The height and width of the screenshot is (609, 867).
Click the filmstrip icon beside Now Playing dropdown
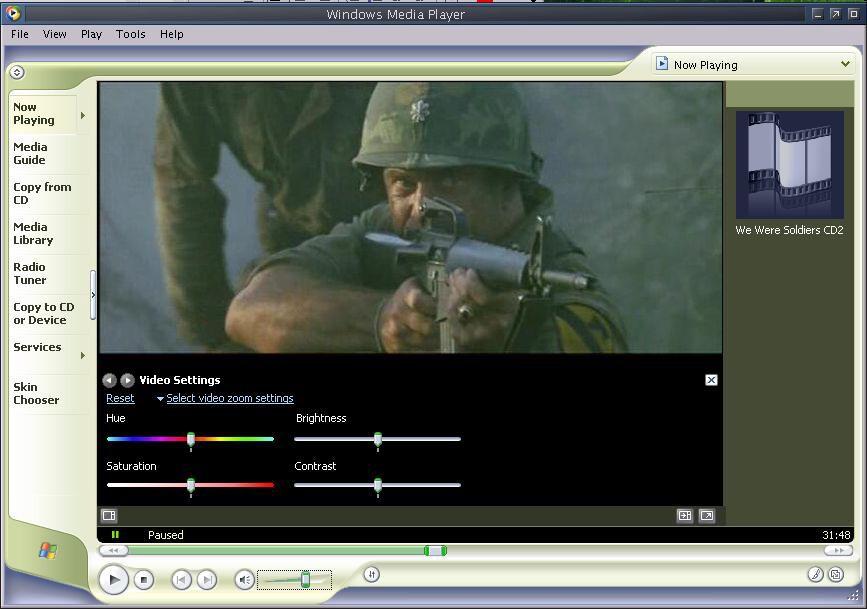coord(662,63)
